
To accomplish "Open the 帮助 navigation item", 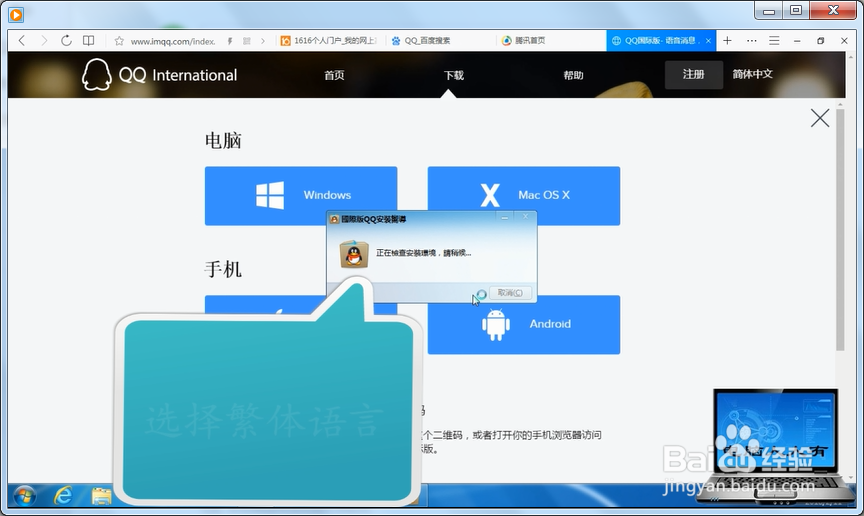I will [x=574, y=75].
